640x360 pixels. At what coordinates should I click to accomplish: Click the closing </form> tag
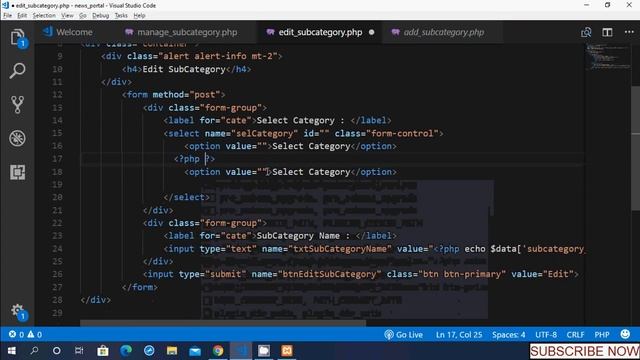tap(140, 287)
